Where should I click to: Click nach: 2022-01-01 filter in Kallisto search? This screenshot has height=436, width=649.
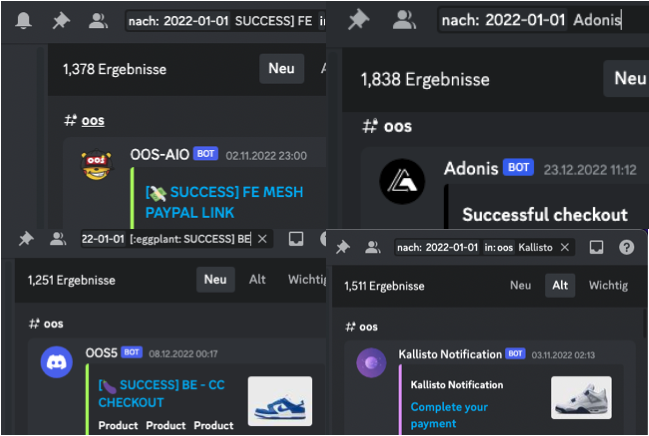click(437, 248)
